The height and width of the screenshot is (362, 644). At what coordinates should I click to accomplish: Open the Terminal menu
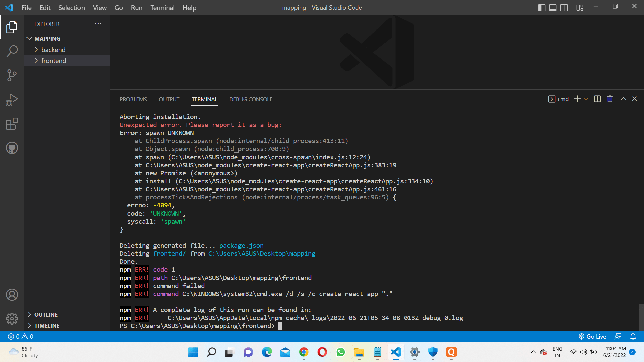tap(162, 7)
